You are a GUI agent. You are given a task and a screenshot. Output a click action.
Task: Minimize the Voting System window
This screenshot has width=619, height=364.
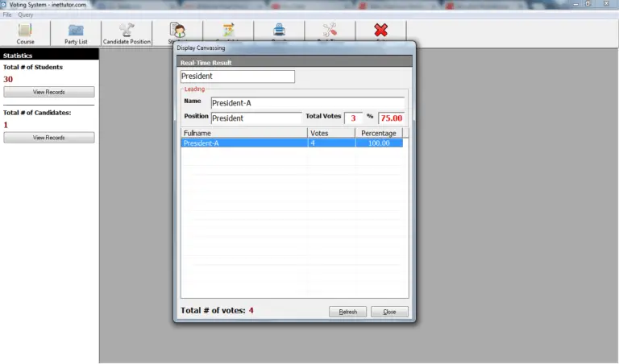(576, 4)
